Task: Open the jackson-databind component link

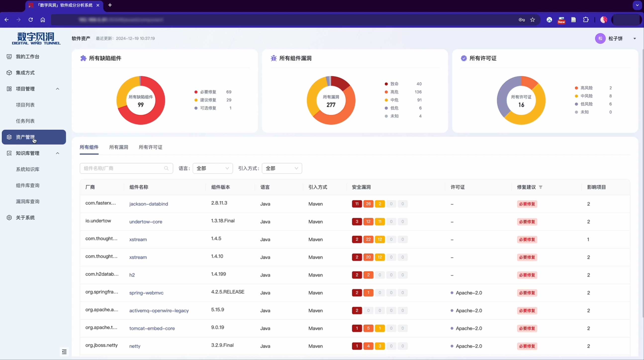Action: tap(148, 204)
